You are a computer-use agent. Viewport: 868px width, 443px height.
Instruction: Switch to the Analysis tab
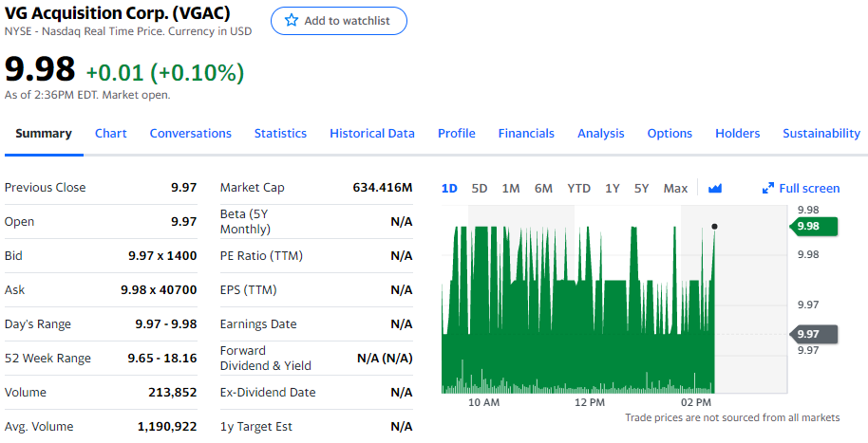tap(600, 134)
